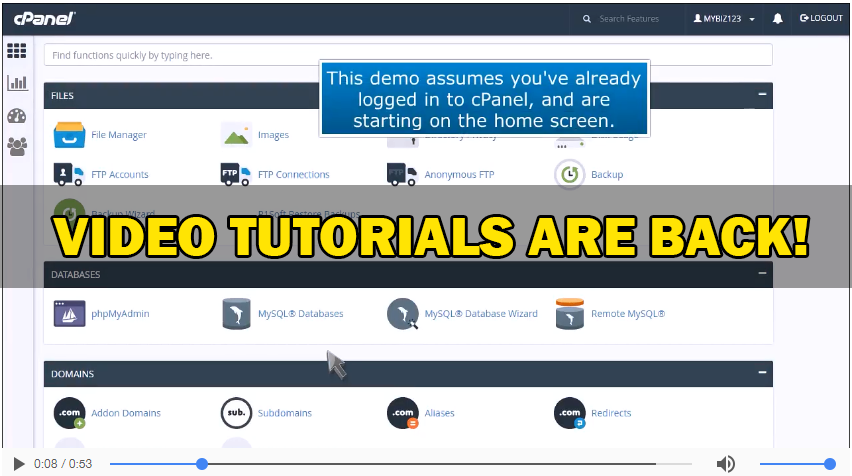Click the cPanel logo

pyautogui.click(x=45, y=18)
